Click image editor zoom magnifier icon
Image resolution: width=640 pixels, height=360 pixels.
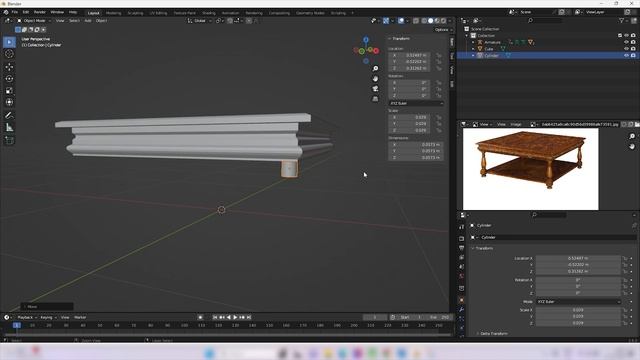[632, 136]
